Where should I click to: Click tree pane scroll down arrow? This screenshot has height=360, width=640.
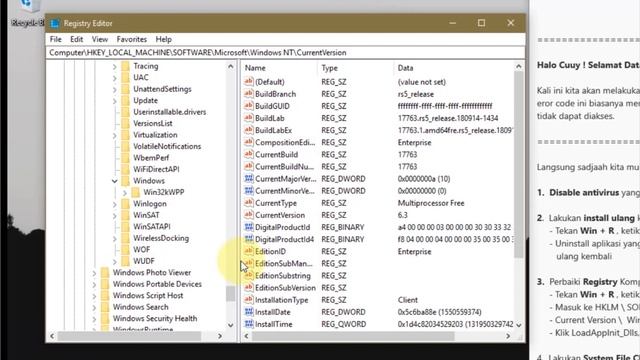pos(231,325)
